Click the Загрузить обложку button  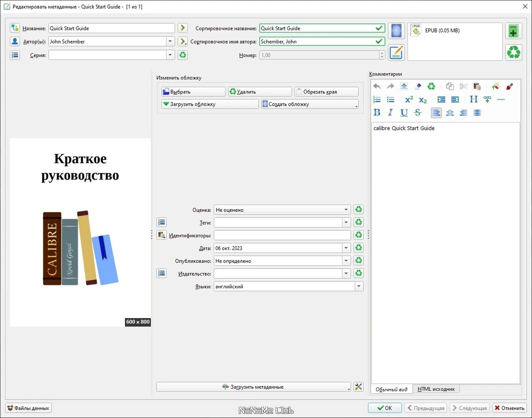[x=210, y=104]
